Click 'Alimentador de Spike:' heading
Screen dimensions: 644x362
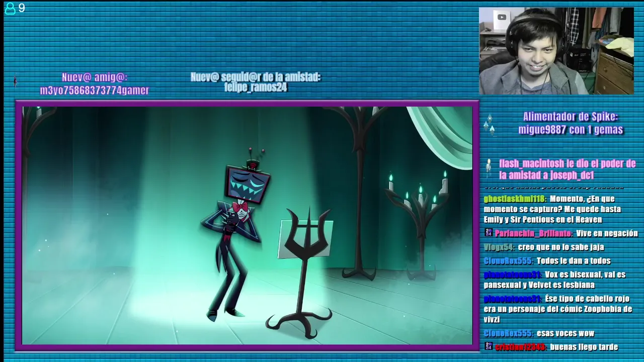pyautogui.click(x=571, y=117)
